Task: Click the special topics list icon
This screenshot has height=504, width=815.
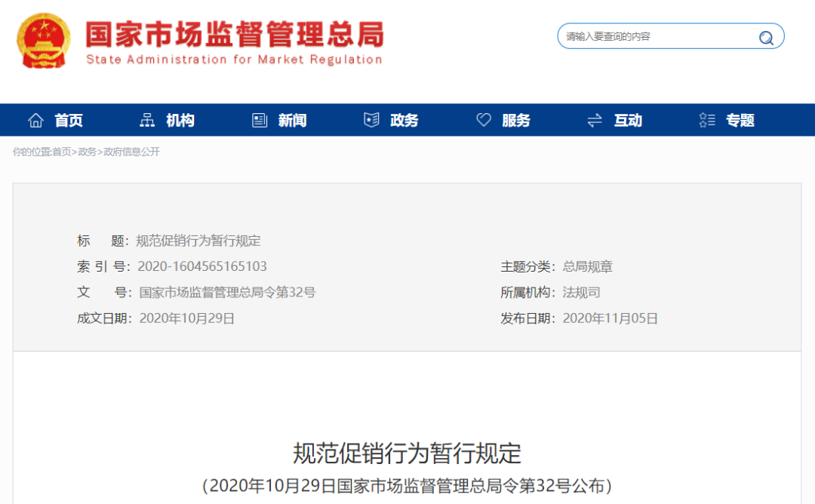Action: pos(707,120)
